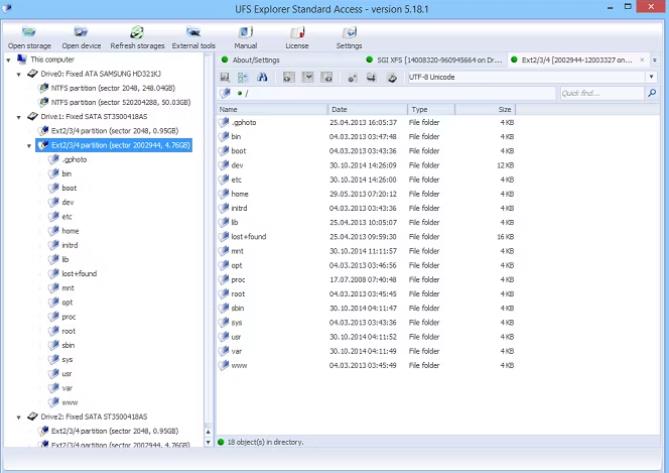Click the Quick find input field
Image resolution: width=669 pixels, height=473 pixels.
coord(602,93)
